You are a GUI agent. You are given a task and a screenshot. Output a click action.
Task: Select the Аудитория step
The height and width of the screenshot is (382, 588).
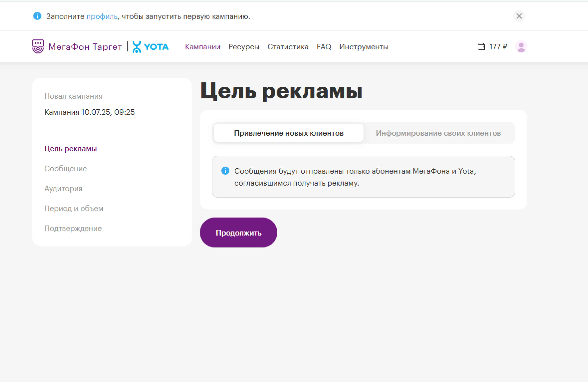[63, 188]
